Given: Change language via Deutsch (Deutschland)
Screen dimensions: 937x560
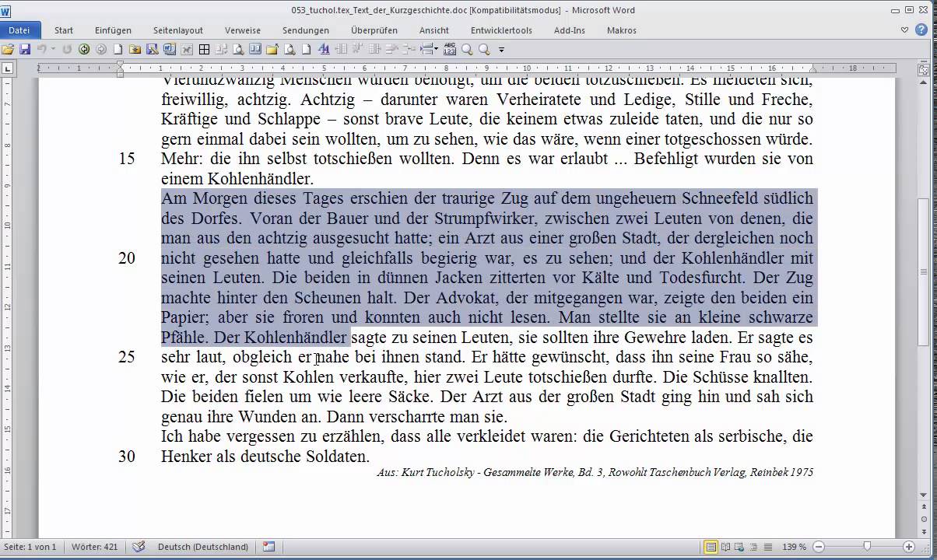Looking at the screenshot, I should pos(203,547).
